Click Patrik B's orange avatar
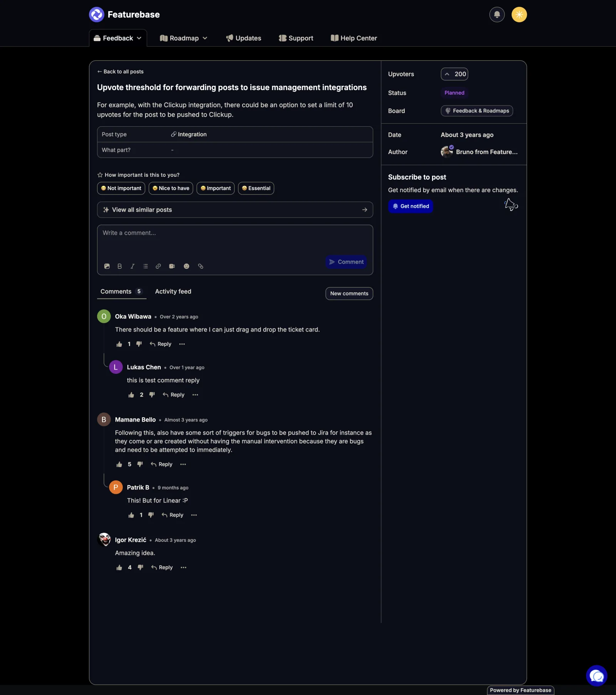The height and width of the screenshot is (695, 616). coord(116,487)
